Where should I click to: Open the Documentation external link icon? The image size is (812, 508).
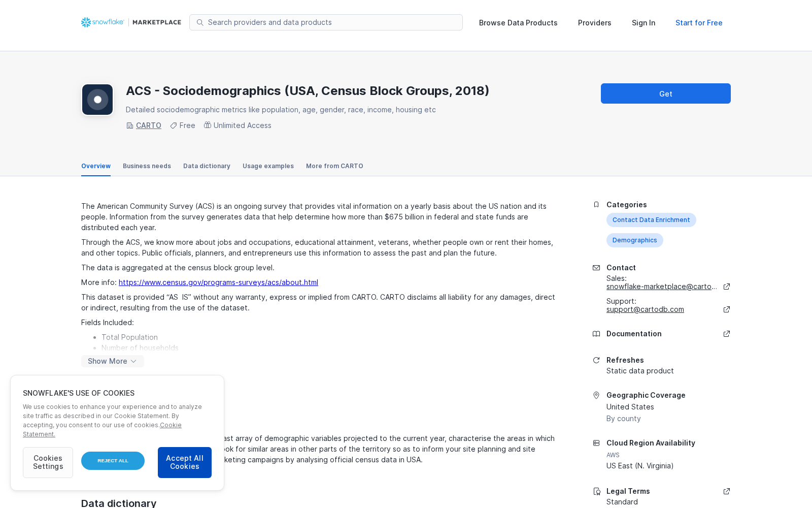(727, 334)
